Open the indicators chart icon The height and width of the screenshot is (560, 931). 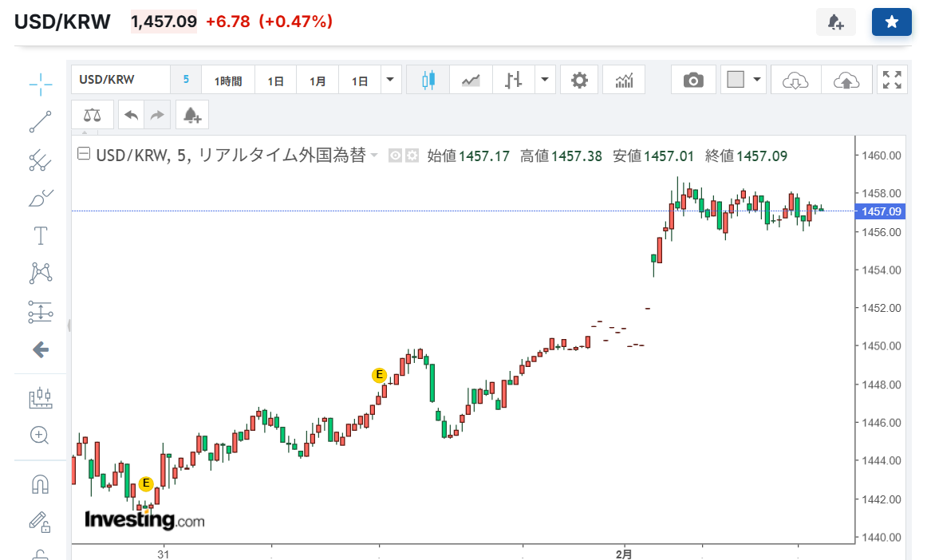coord(624,80)
